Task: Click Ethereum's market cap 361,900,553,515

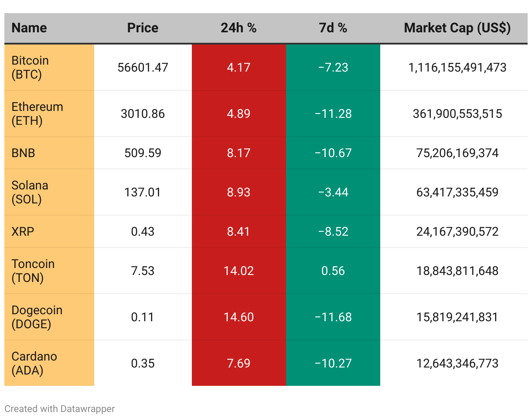Action: [x=457, y=113]
